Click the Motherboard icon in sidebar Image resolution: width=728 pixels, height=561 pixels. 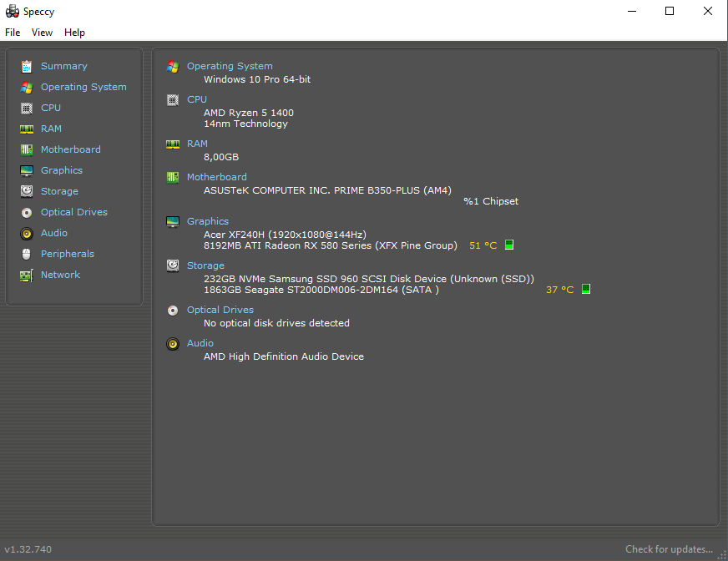click(x=27, y=150)
